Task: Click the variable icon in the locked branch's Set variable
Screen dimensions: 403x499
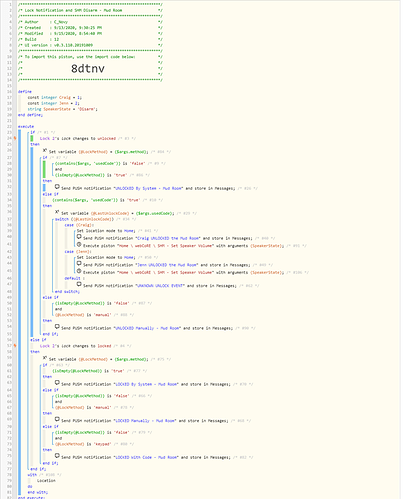Action: point(45,358)
